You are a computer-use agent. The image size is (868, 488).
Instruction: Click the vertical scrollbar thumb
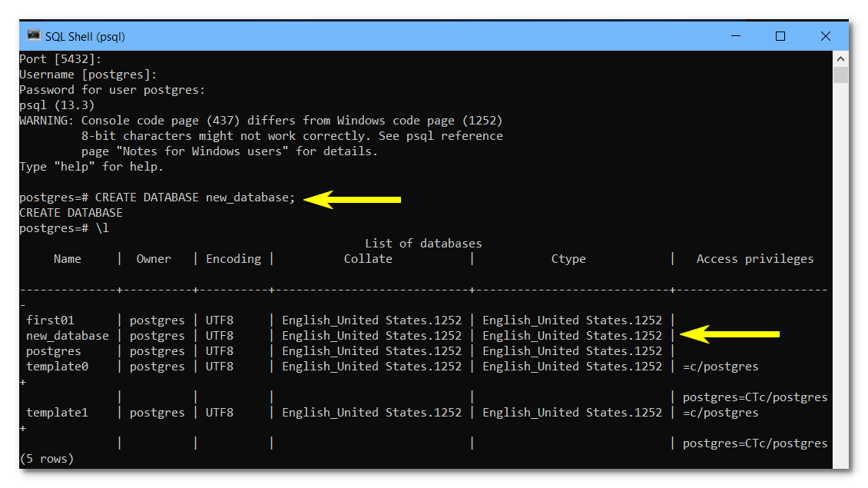point(840,75)
